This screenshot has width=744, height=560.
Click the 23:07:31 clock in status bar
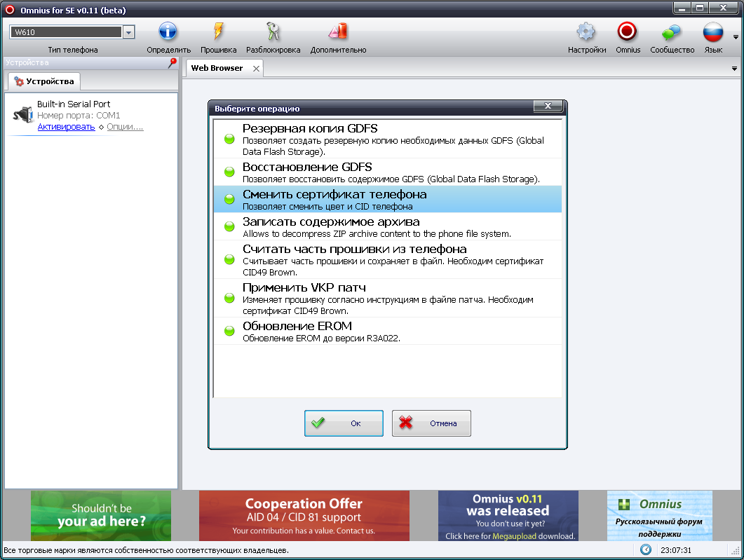coord(676,550)
